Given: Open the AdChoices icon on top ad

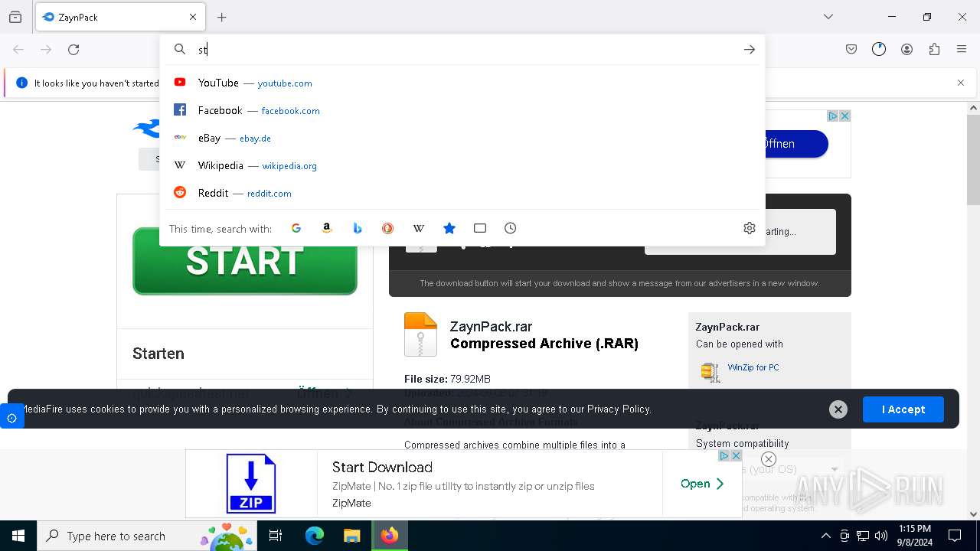Looking at the screenshot, I should pyautogui.click(x=833, y=116).
